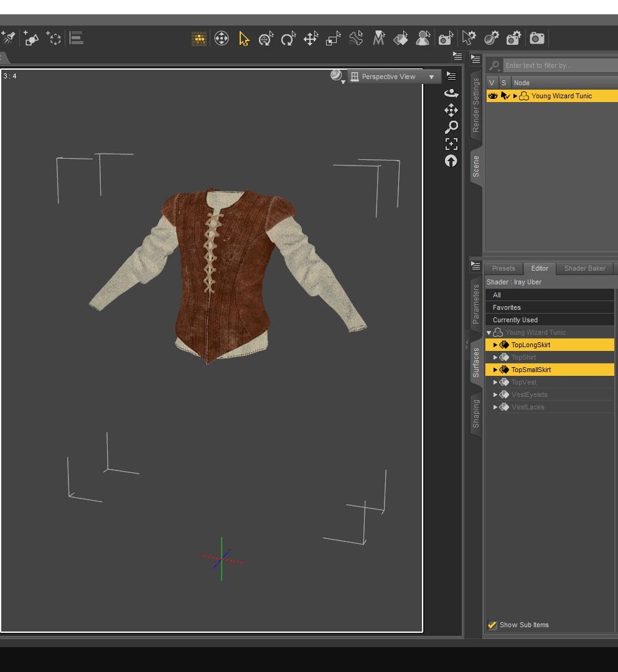Select the Rotate tool
The image size is (618, 672).
point(288,39)
